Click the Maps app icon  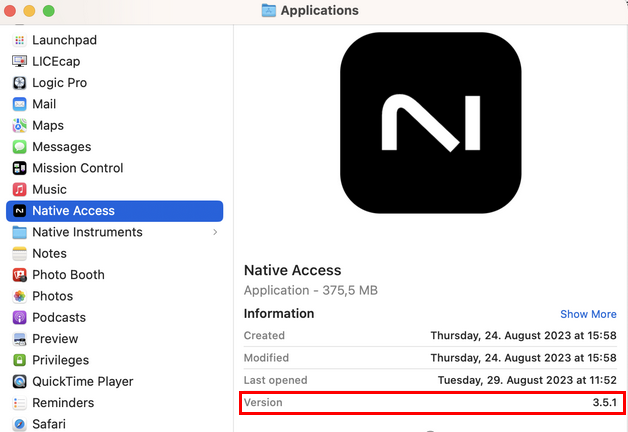coord(19,125)
